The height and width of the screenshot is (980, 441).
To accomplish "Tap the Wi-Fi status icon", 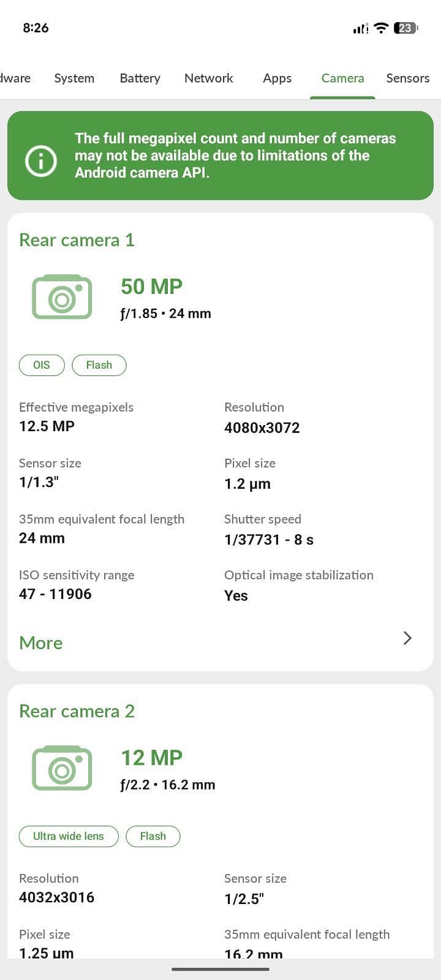I will (381, 28).
